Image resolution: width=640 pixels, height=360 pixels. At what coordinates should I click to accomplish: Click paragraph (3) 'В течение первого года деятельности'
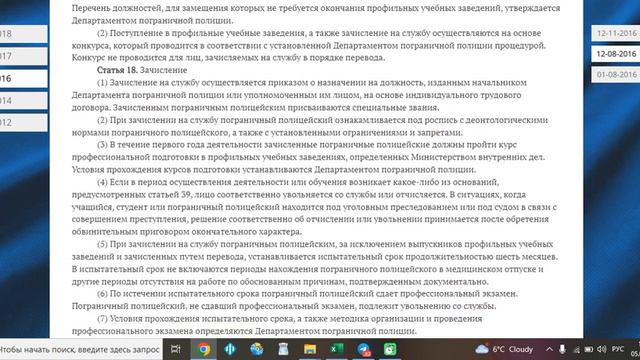[x=309, y=157]
